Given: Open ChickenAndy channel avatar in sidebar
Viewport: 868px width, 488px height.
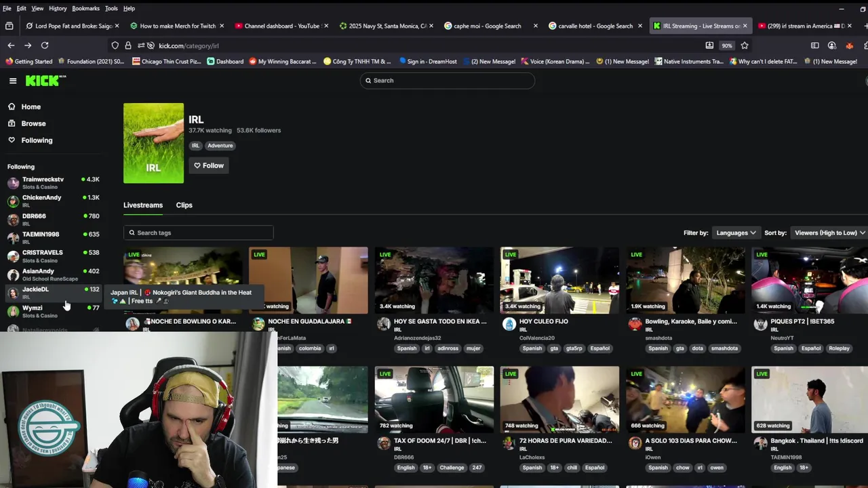Looking at the screenshot, I should [x=13, y=201].
